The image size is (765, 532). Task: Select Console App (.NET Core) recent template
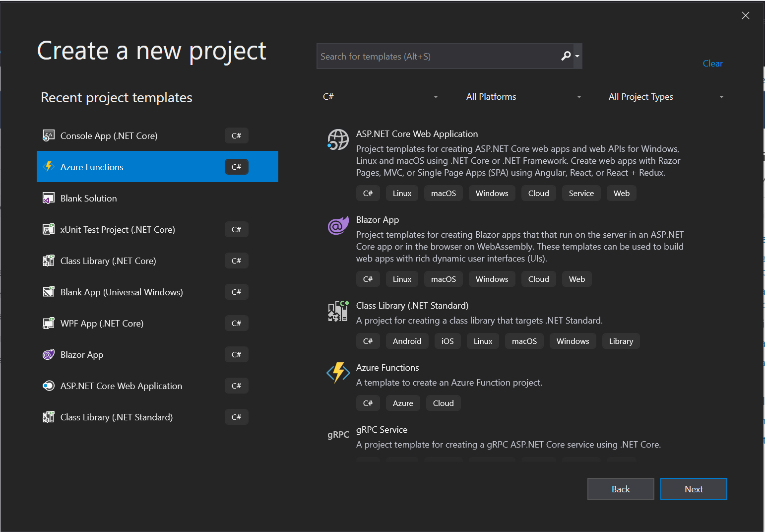pos(157,135)
